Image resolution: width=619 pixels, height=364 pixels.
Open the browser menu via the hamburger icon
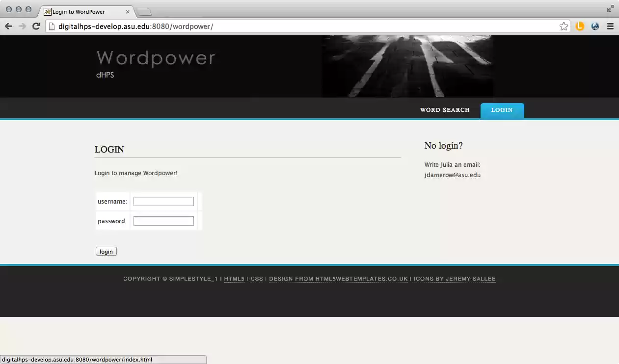pos(610,26)
